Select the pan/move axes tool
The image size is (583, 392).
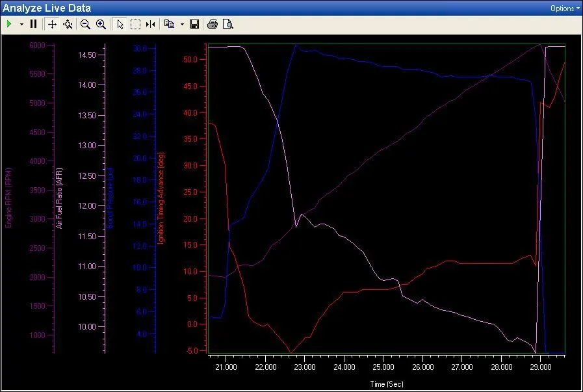pyautogui.click(x=53, y=24)
